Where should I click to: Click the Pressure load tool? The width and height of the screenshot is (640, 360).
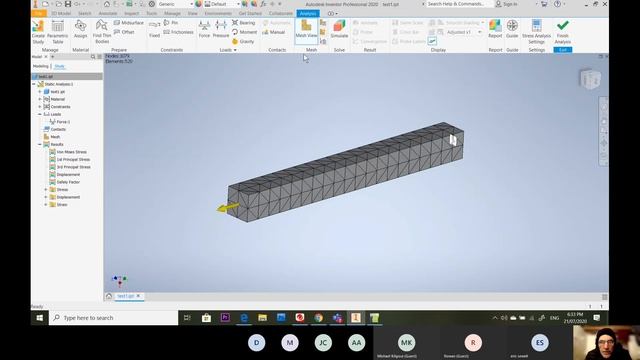[x=221, y=29]
